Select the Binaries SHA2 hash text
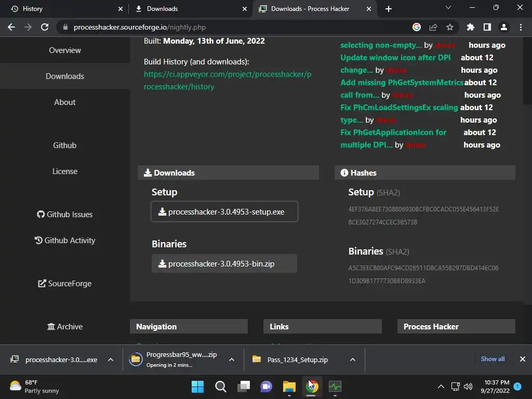Image resolution: width=532 pixels, height=399 pixels. coord(423,274)
